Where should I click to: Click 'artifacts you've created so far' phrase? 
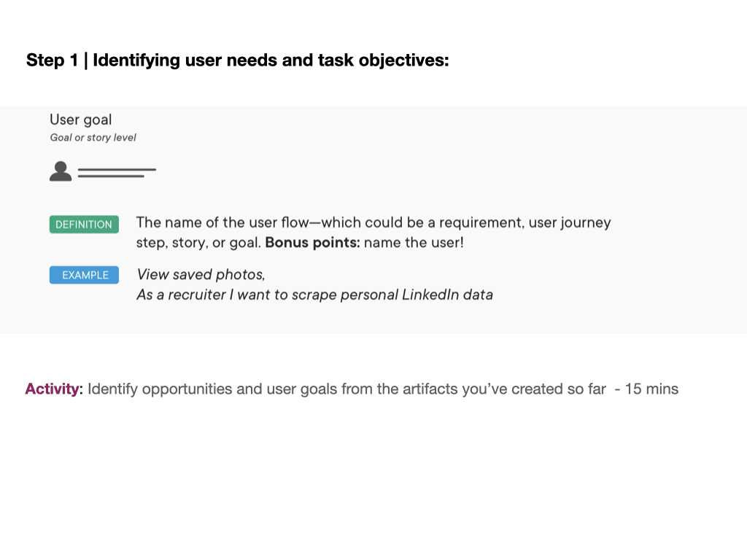tap(491, 389)
